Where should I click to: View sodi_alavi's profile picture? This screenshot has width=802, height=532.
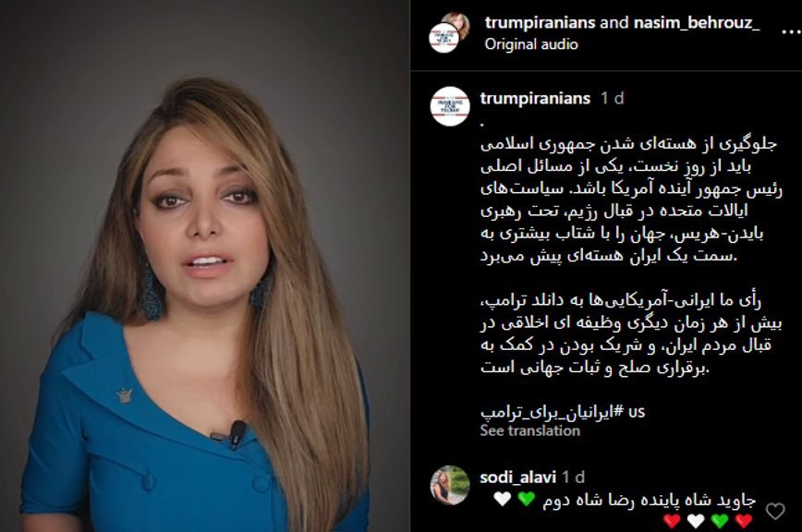click(x=450, y=485)
